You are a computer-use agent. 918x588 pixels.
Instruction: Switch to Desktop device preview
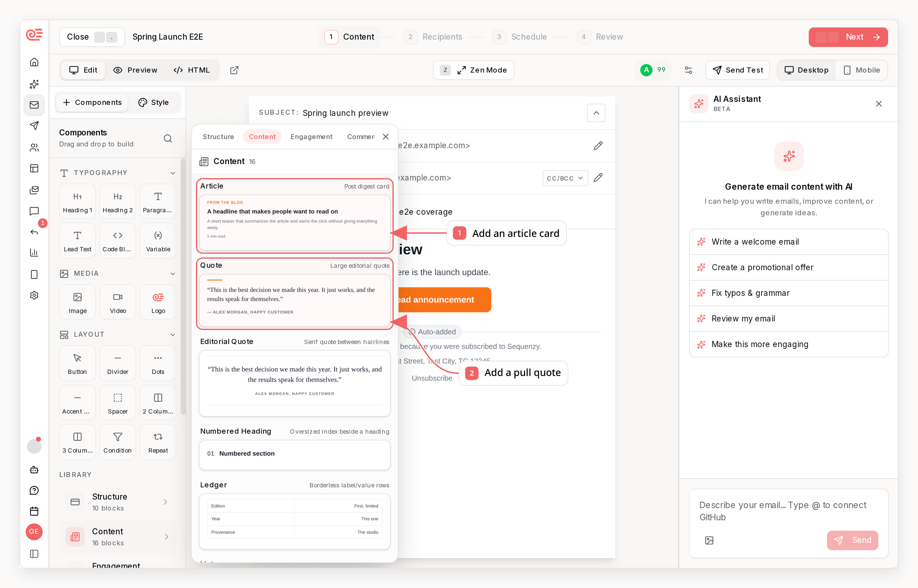point(807,70)
